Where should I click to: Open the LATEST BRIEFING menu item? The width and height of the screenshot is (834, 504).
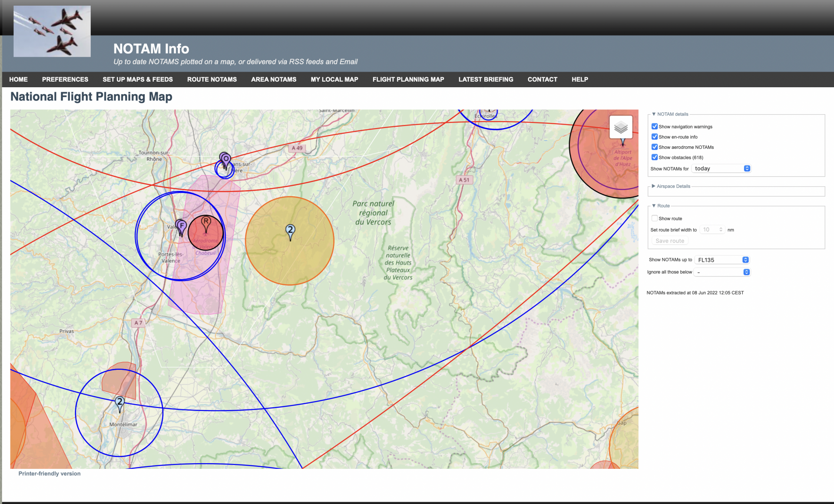point(486,79)
